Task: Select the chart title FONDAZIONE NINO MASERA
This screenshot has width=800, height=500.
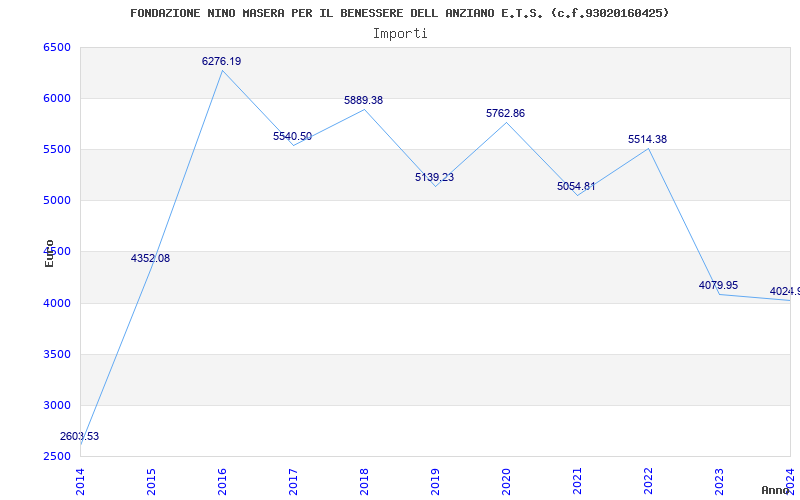Action: coord(399,13)
